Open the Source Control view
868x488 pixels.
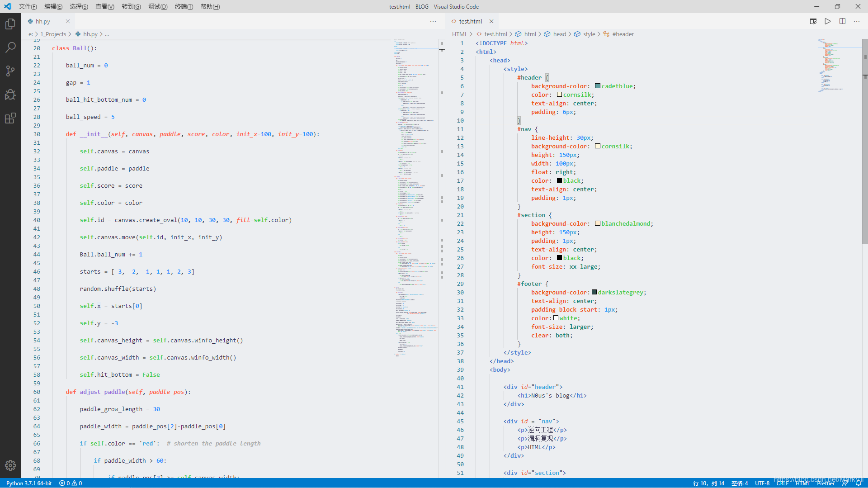click(10, 71)
